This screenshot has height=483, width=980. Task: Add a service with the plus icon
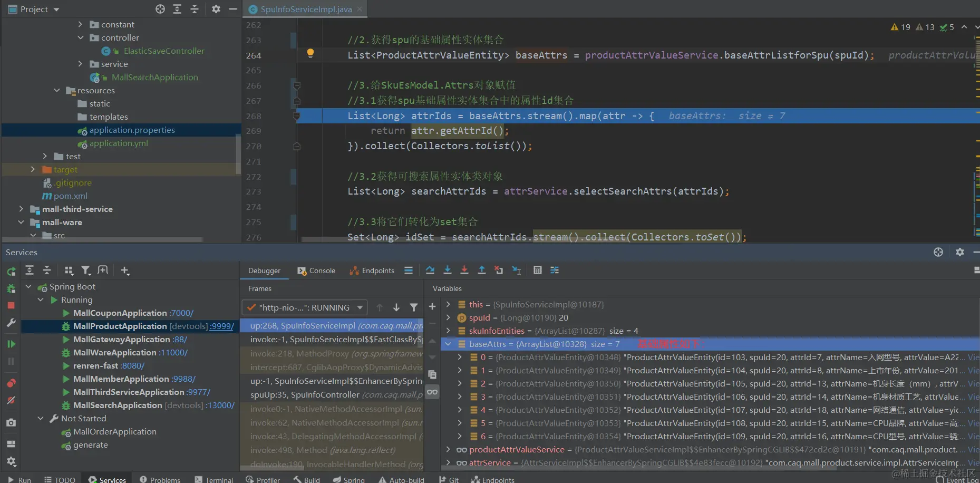coord(124,271)
